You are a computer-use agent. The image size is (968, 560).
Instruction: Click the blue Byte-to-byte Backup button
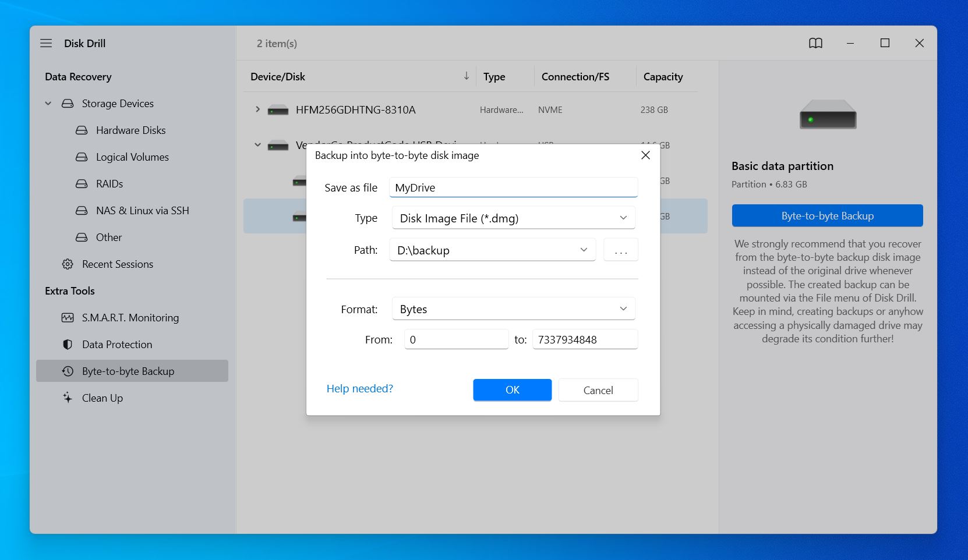click(827, 215)
